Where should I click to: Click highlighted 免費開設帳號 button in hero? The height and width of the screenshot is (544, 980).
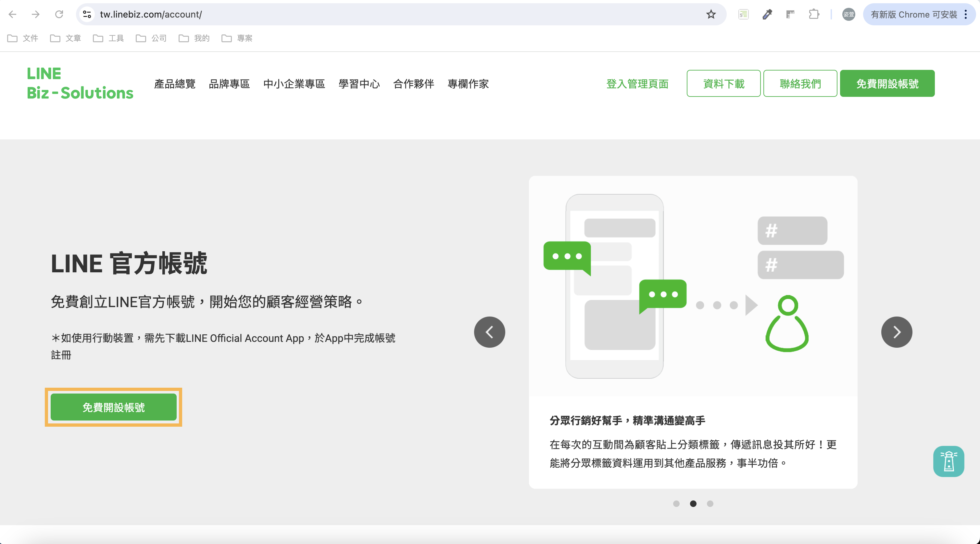[113, 407]
